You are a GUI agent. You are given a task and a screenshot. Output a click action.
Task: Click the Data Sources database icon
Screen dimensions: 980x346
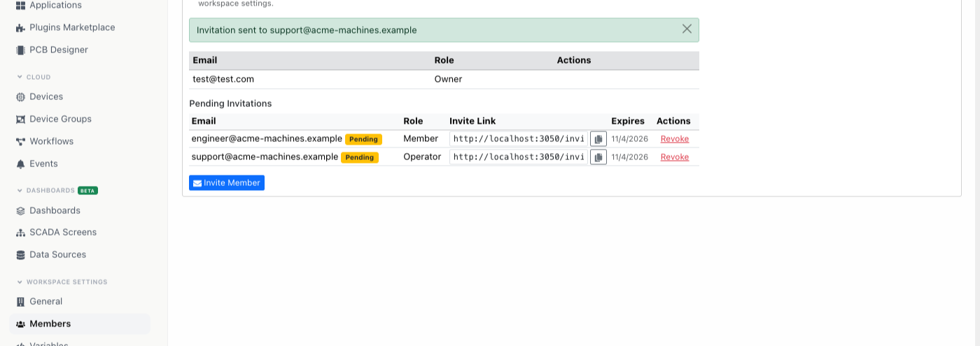20,255
